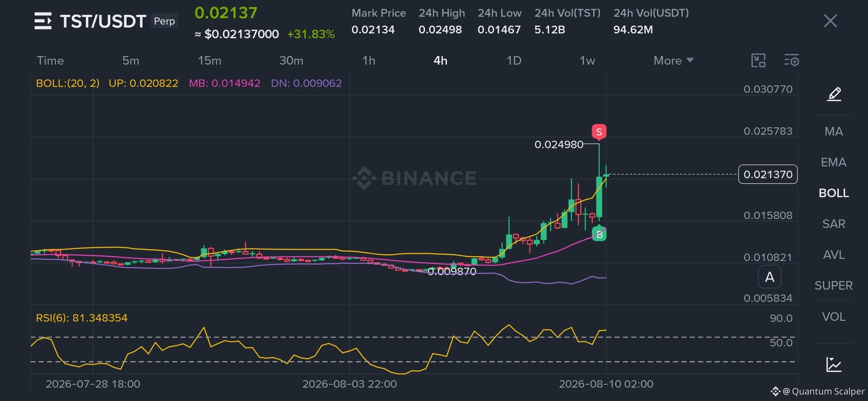Enable the EMA indicator
This screenshot has width=868, height=401.
tap(834, 162)
